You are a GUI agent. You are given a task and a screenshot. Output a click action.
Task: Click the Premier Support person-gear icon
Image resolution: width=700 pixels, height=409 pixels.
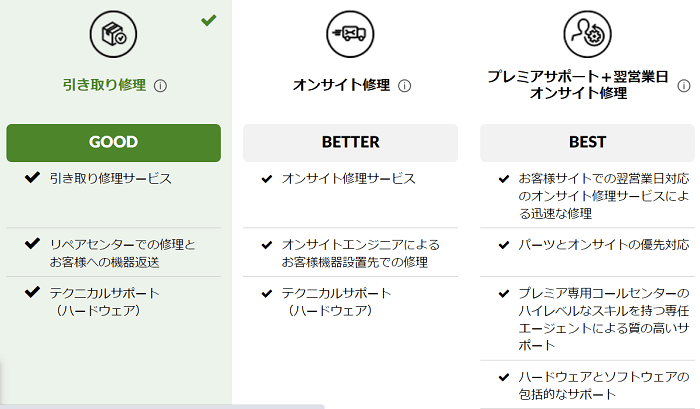click(587, 34)
